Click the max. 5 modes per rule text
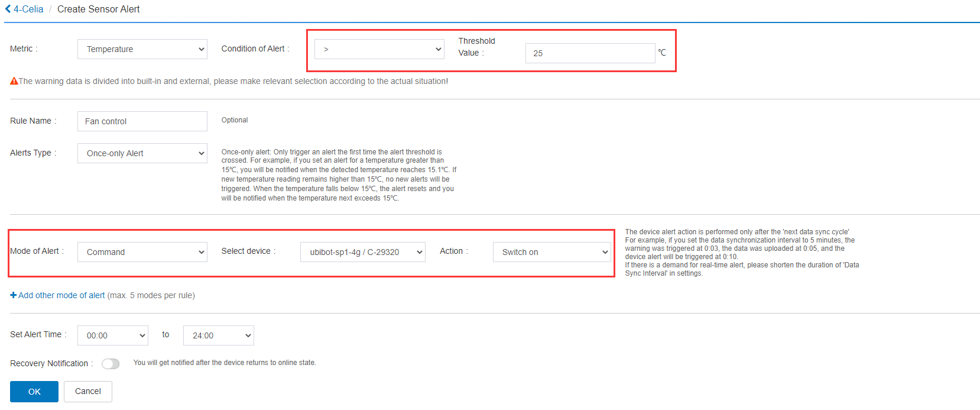 [x=151, y=295]
